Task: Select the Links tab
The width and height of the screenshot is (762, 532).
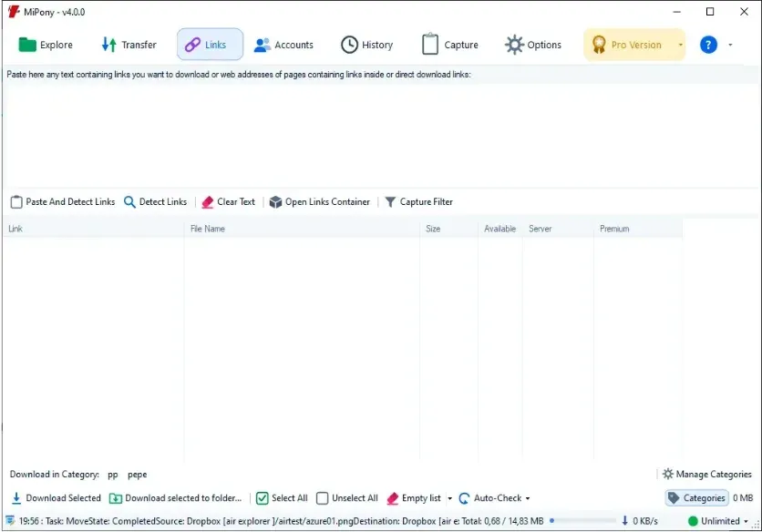Action: (210, 45)
